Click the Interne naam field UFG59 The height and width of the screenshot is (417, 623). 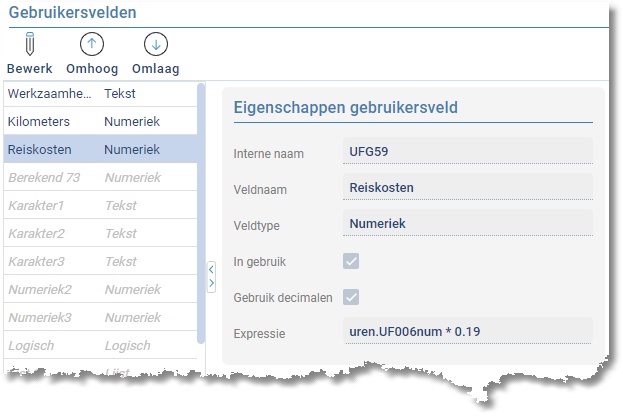(466, 152)
